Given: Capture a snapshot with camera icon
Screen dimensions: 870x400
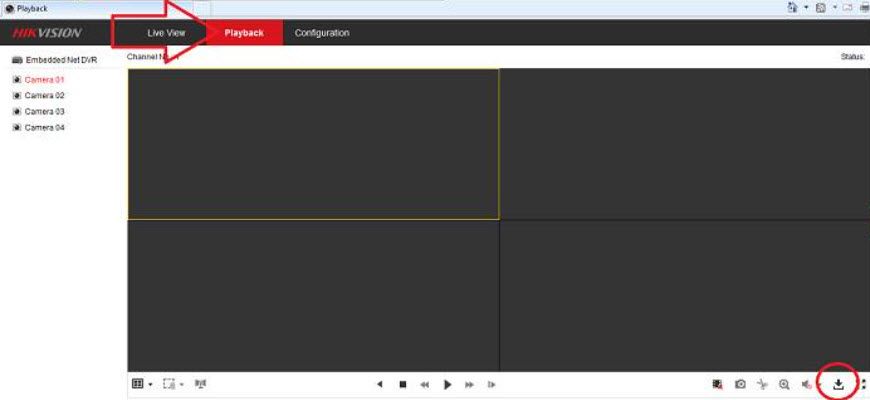Looking at the screenshot, I should click(x=740, y=384).
